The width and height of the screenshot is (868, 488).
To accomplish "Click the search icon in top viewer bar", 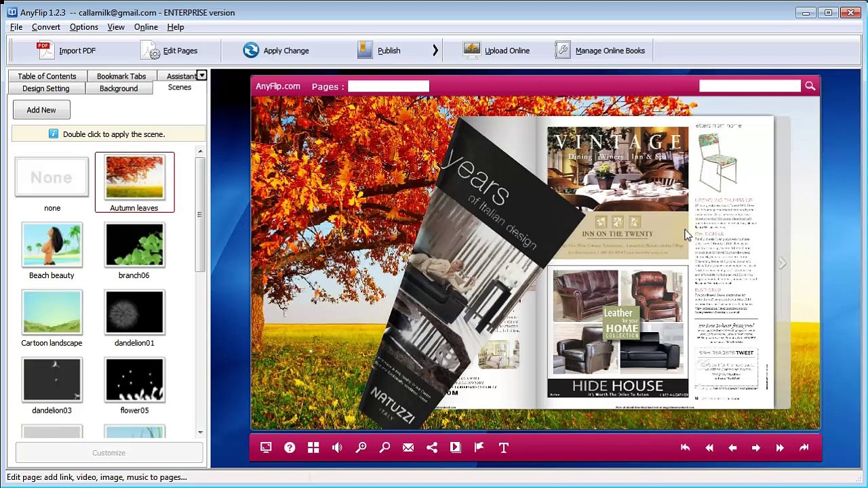I will [x=810, y=86].
